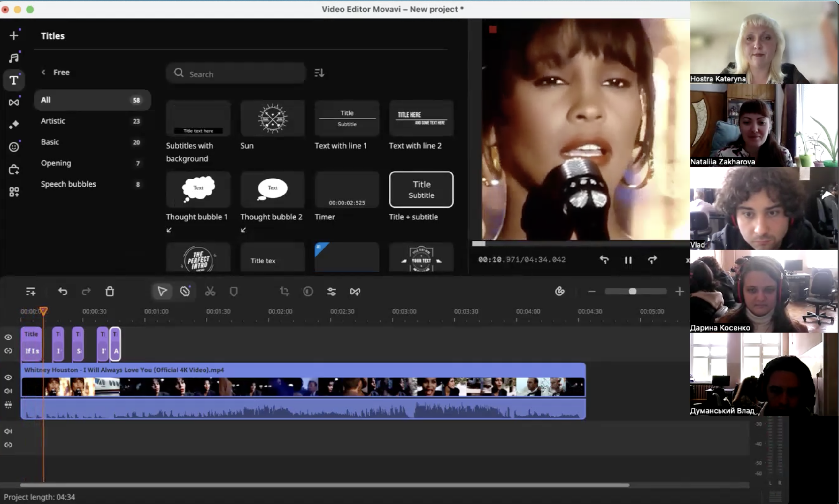
Task: Pause the preview playback
Action: coord(628,260)
